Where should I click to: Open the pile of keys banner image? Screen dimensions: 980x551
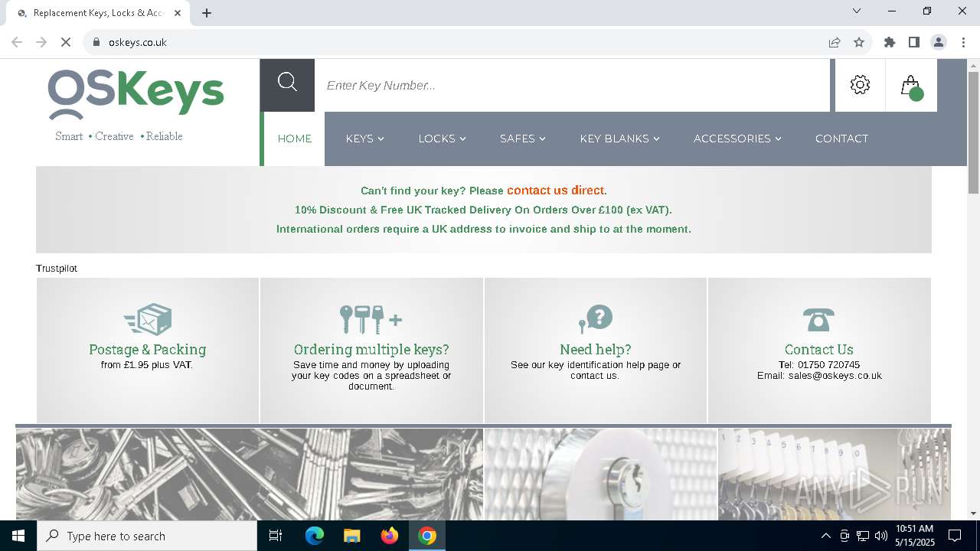250,474
